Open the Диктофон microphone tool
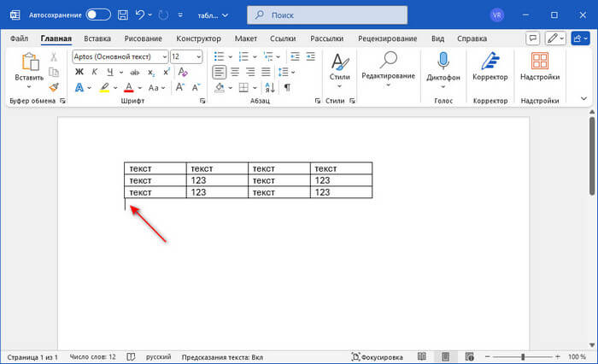 [443, 66]
